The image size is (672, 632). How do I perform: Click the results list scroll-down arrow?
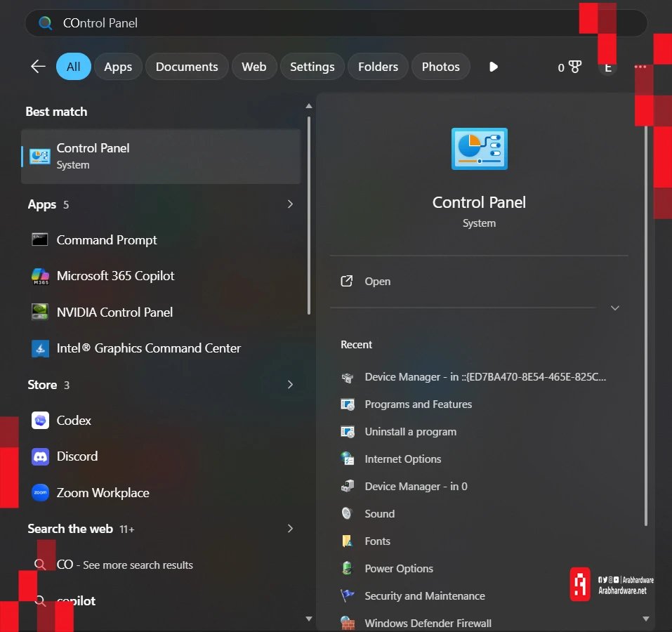(308, 619)
